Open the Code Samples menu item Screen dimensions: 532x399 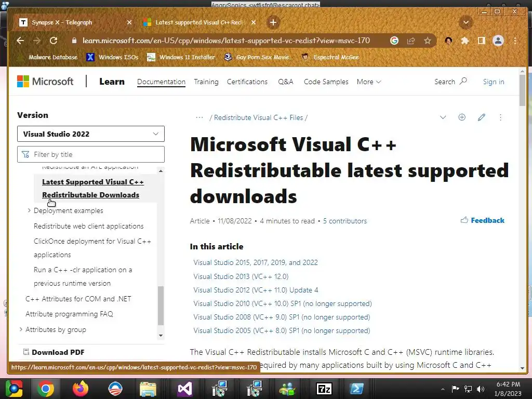[326, 82]
